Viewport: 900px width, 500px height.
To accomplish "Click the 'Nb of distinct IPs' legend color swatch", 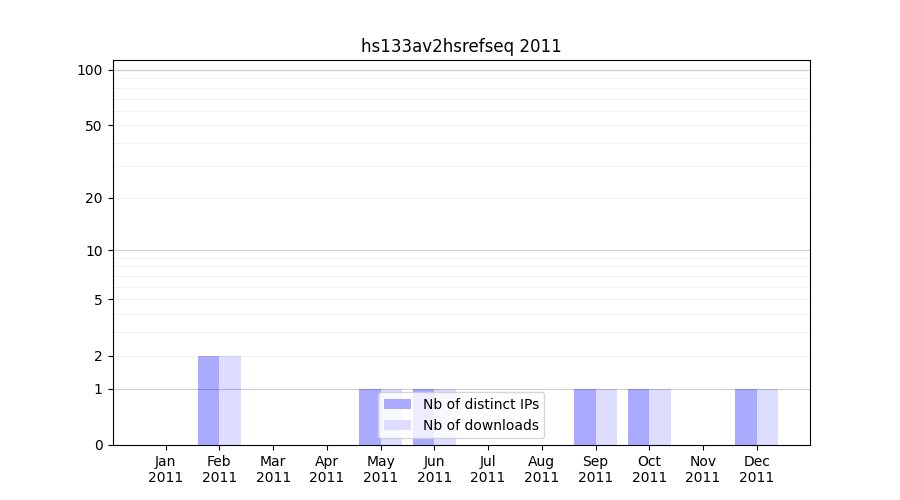I will point(397,404).
